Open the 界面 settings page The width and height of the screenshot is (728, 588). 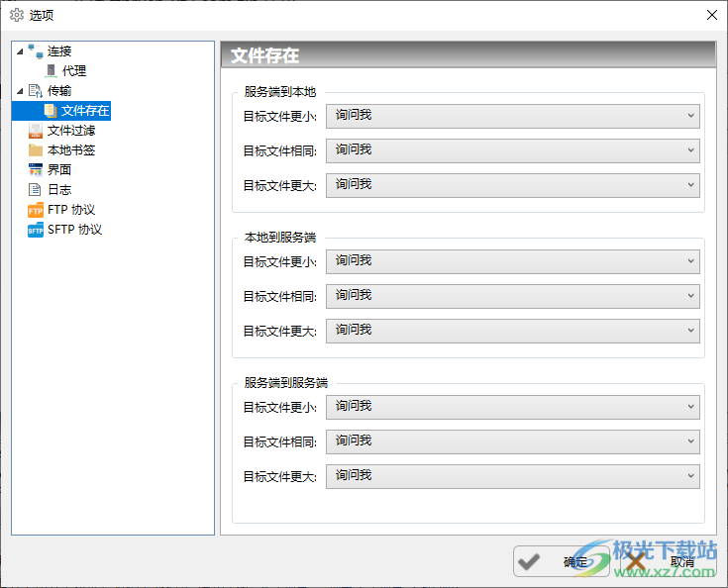(x=59, y=170)
